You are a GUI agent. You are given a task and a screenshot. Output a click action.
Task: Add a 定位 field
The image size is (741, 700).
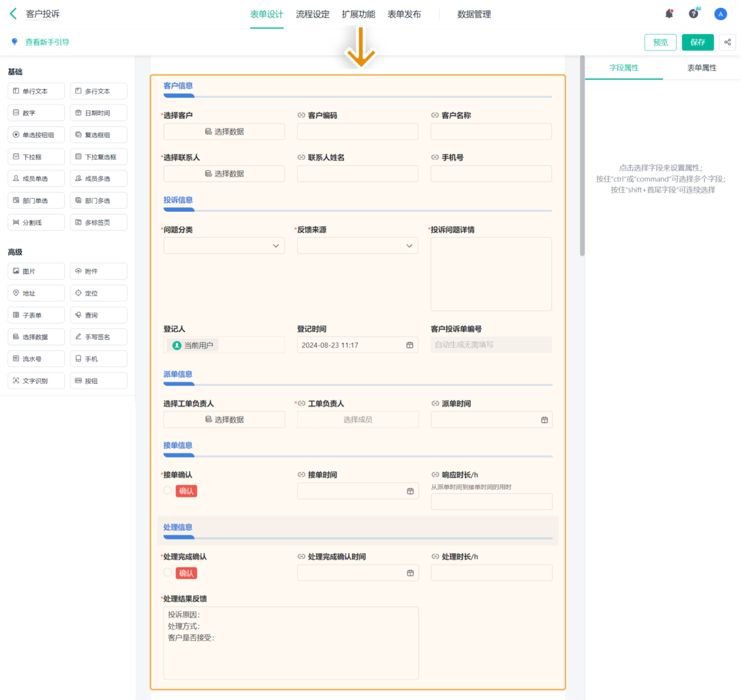(99, 293)
